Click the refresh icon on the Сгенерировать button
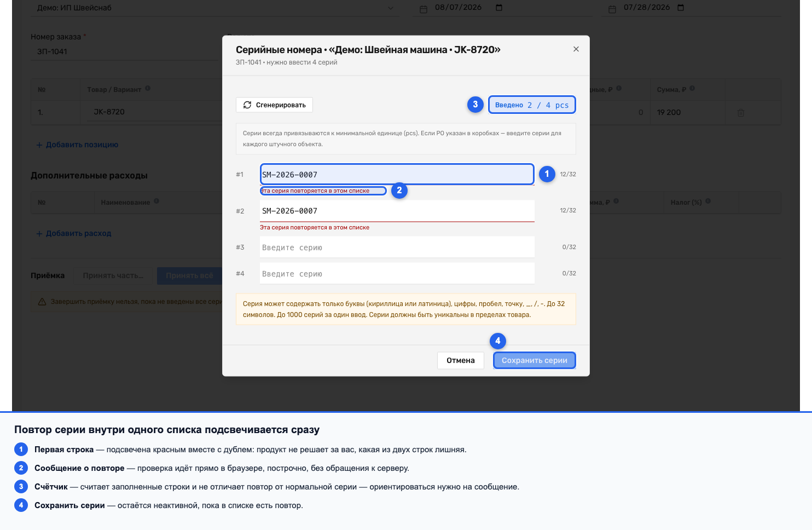Image resolution: width=812 pixels, height=530 pixels. 247,105
